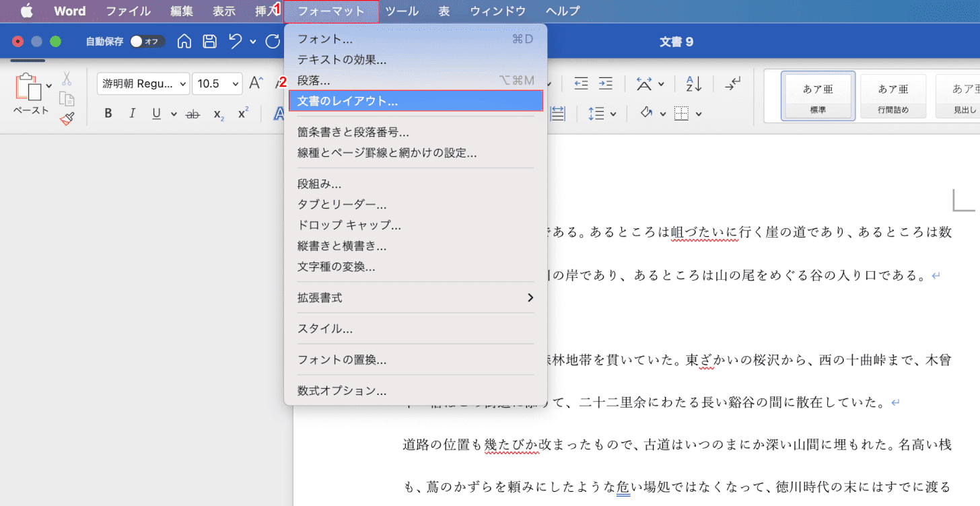Increase font size with large A
The image size is (980, 506).
click(x=256, y=83)
